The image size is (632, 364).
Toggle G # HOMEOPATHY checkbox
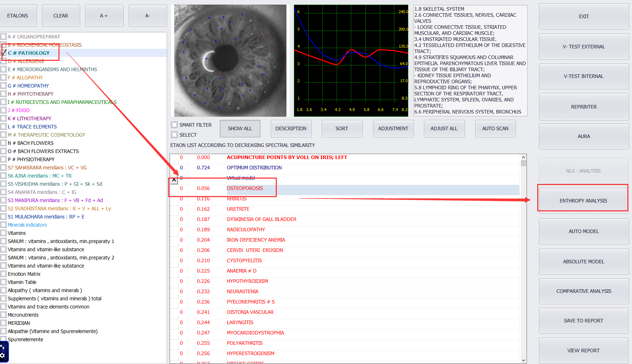click(4, 86)
